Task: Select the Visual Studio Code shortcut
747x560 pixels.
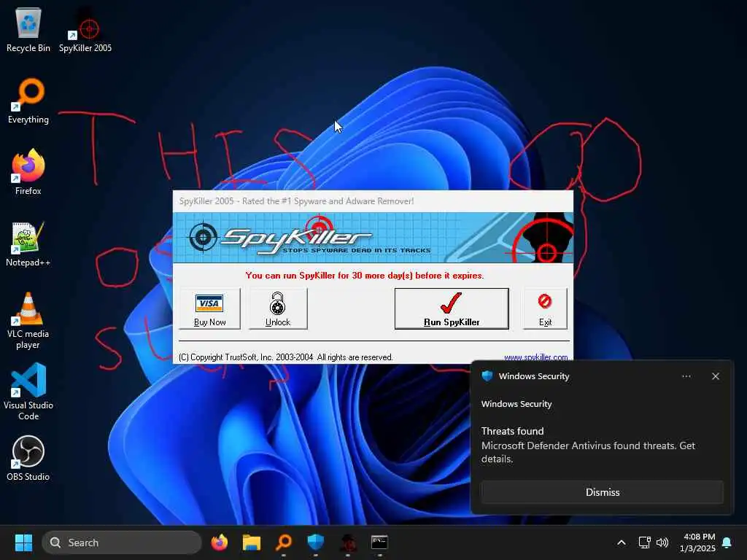Action: pyautogui.click(x=28, y=392)
